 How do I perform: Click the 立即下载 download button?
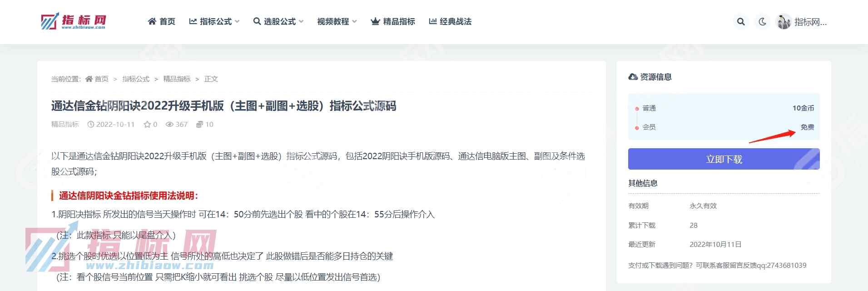click(x=724, y=159)
